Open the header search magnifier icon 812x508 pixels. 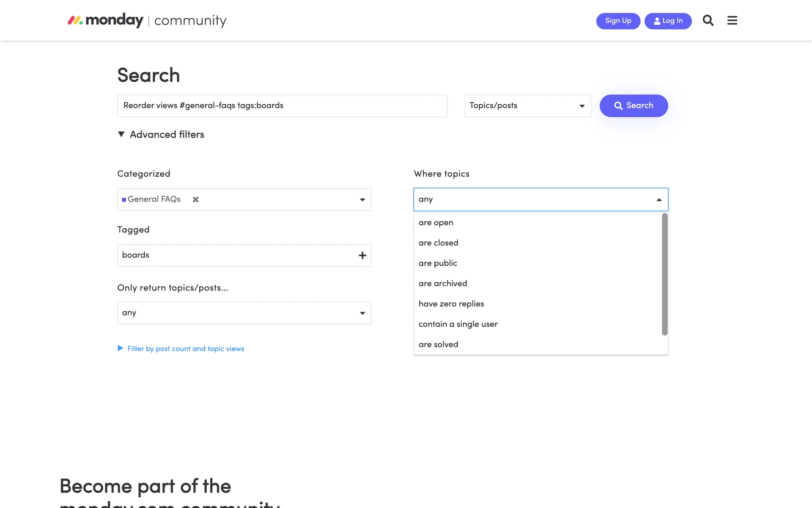click(x=708, y=20)
